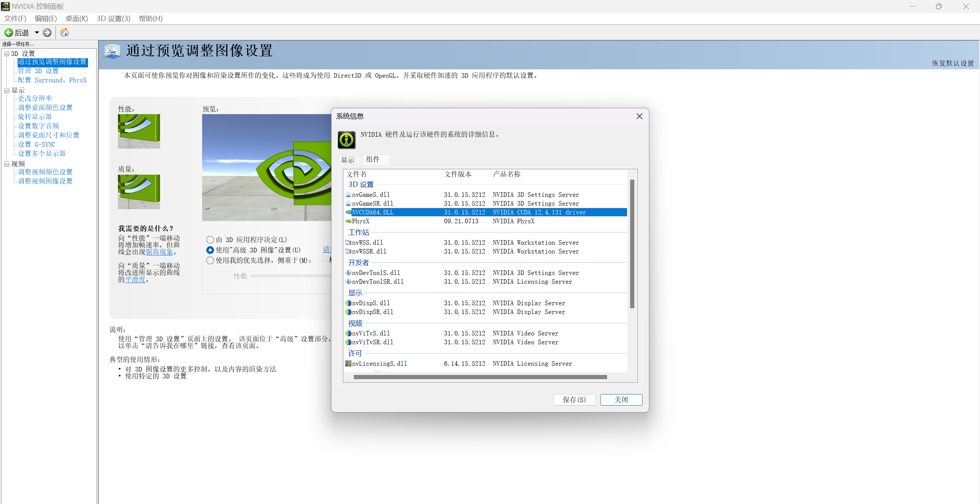Open the 3D 设置(3) menu
This screenshot has width=980, height=504.
(113, 18)
